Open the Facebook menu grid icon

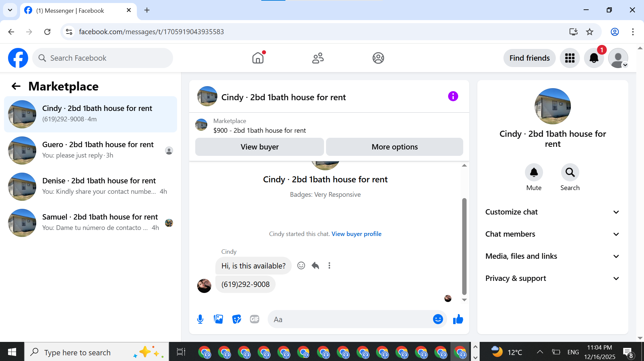(570, 58)
